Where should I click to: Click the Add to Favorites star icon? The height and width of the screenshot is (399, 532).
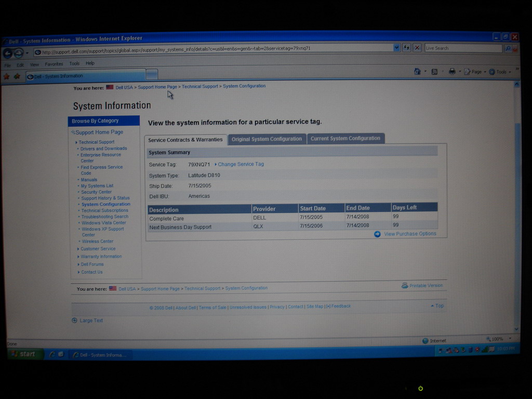click(17, 77)
